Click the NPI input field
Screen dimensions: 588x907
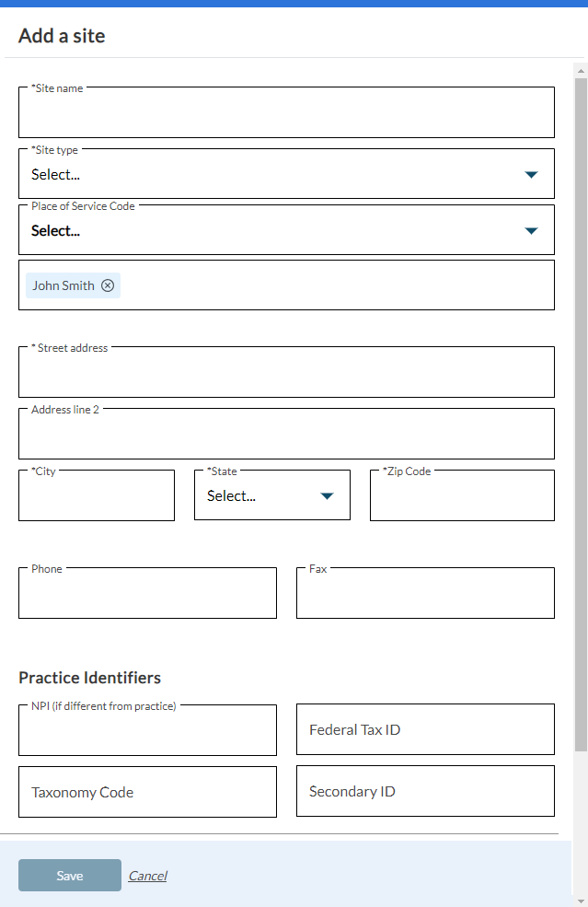tap(147, 732)
